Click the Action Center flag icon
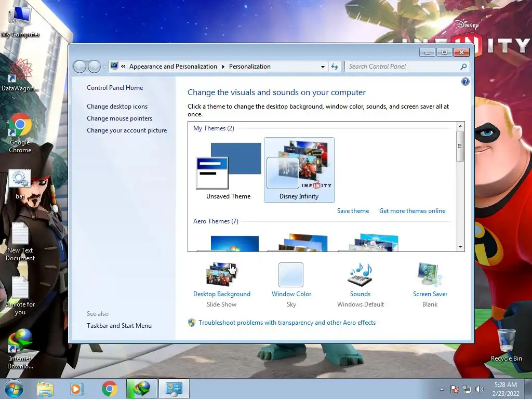The width and height of the screenshot is (532, 399). (x=455, y=389)
